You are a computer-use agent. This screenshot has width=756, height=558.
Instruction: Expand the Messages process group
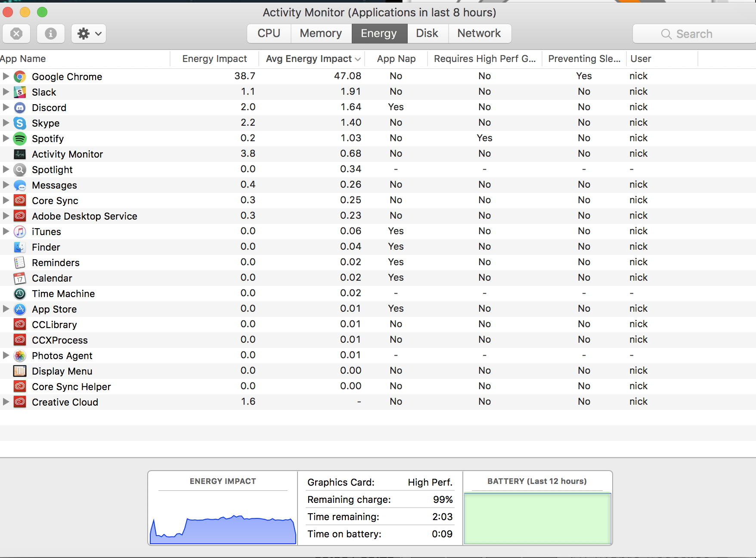coord(6,185)
